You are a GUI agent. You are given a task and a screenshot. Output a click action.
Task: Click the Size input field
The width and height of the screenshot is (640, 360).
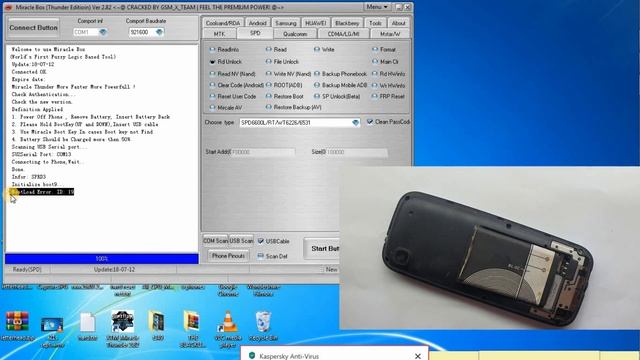click(x=356, y=152)
